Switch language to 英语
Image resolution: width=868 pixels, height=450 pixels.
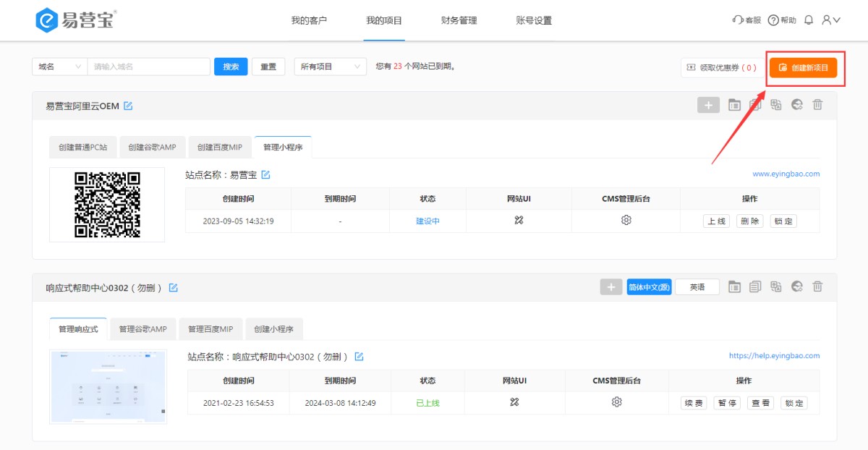point(697,287)
